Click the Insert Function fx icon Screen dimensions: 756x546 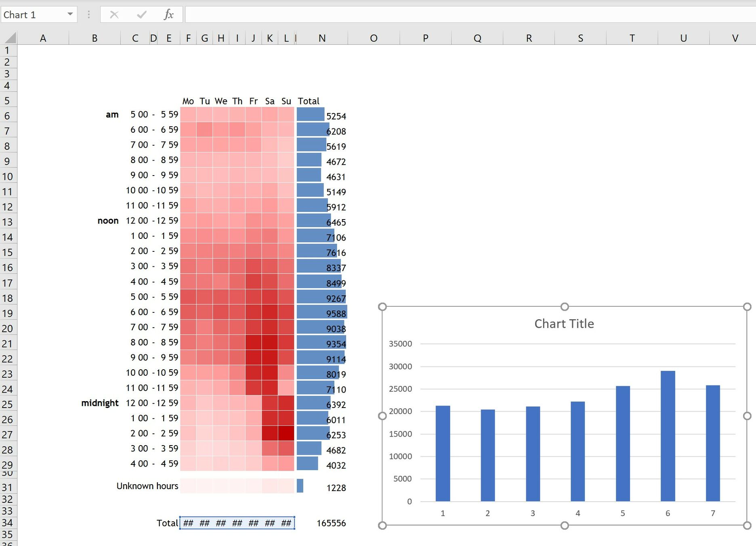[169, 14]
